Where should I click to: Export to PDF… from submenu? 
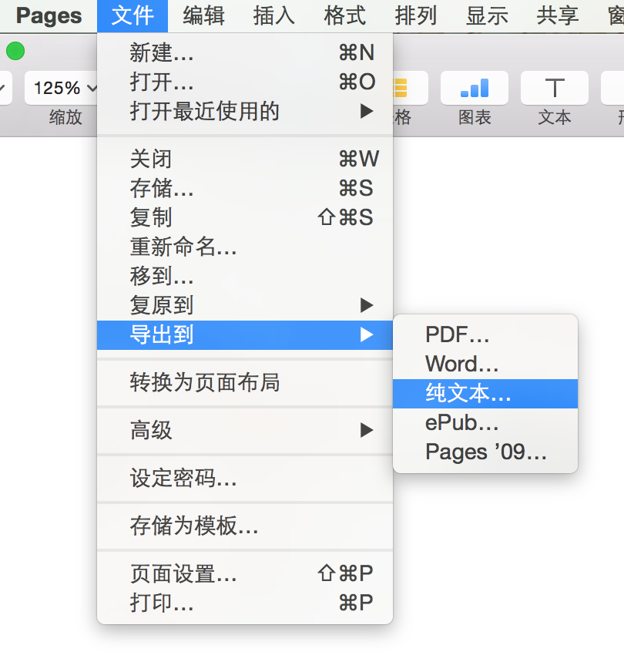485,334
